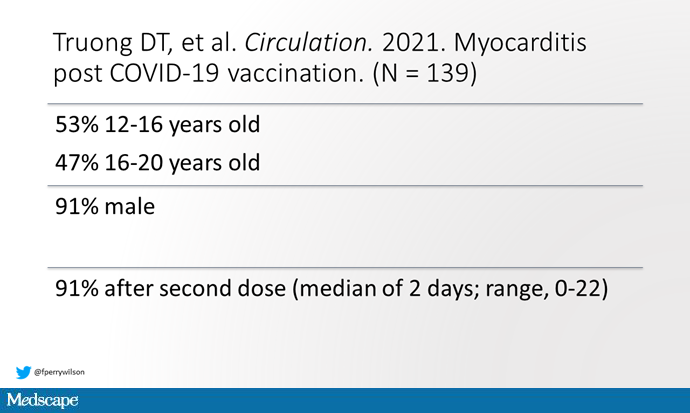This screenshot has width=690, height=413.
Task: Select the 53% 12-16 years old line
Action: tap(158, 124)
